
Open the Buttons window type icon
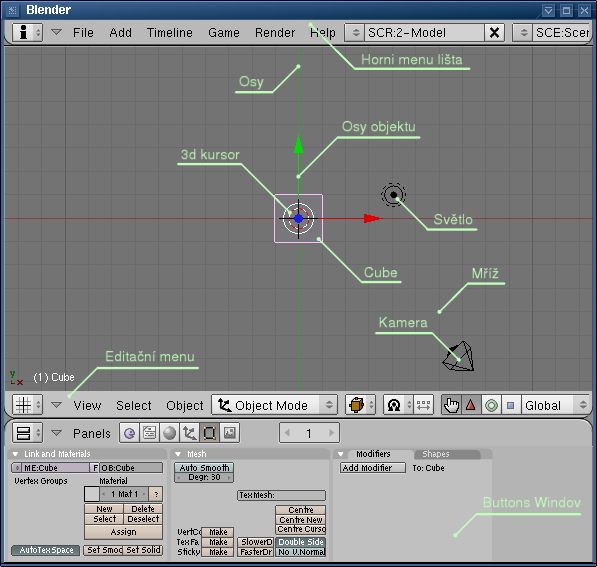[x=27, y=433]
